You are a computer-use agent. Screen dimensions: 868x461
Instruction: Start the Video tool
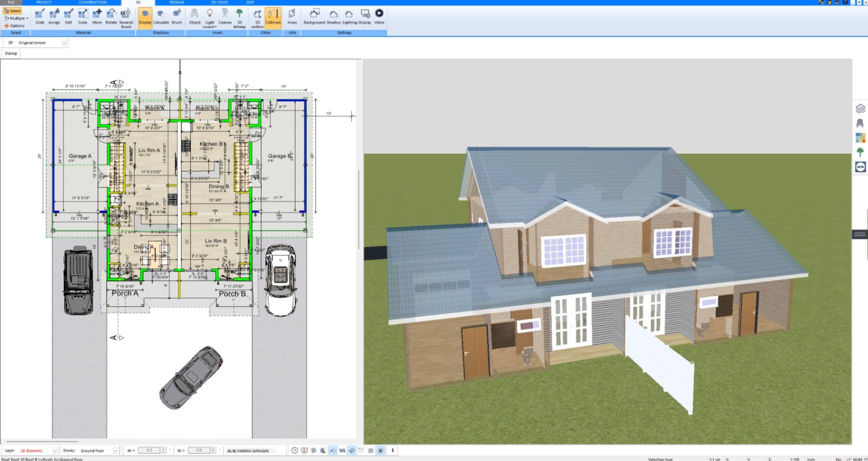pos(379,16)
